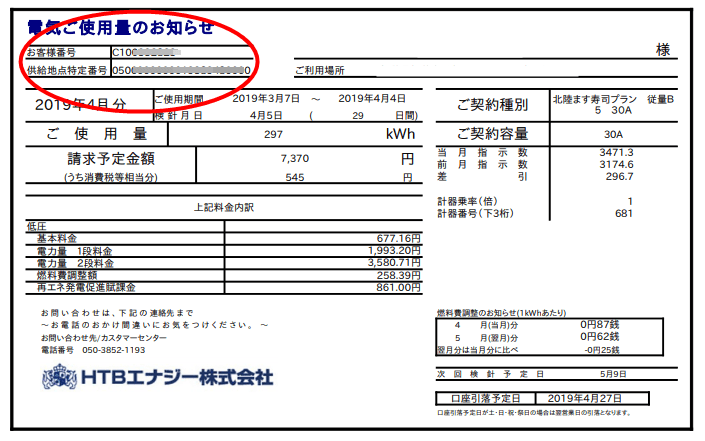705x441 pixels.
Task: Click the 計器番号(下3桁) label
Action: pyautogui.click(x=475, y=213)
